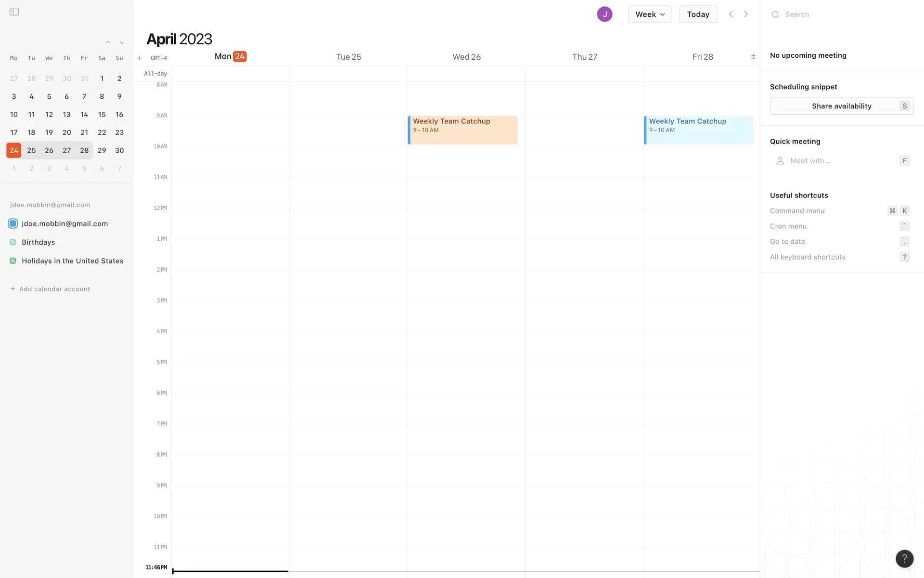Click plus-minus icon beside Fri 28
The width and height of the screenshot is (924, 578).
(x=753, y=57)
